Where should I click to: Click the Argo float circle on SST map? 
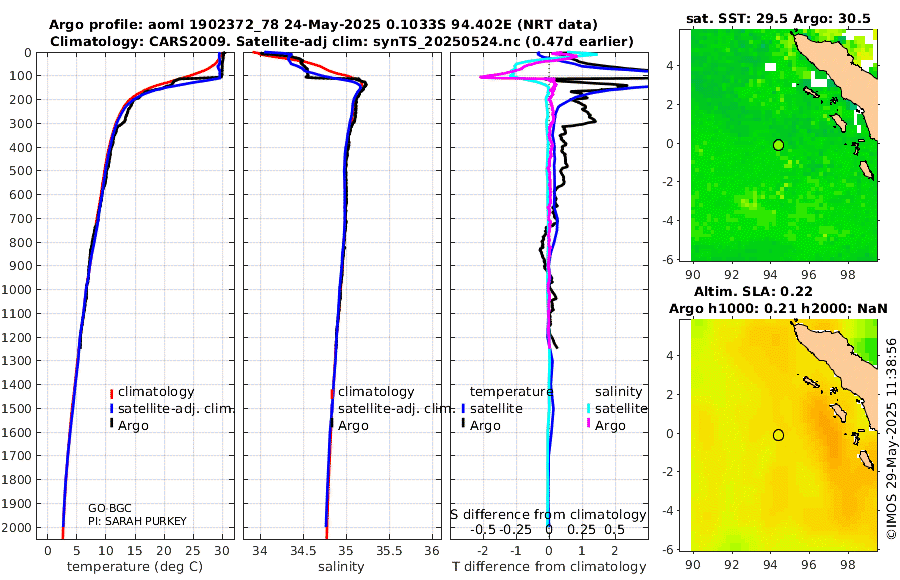tap(778, 145)
